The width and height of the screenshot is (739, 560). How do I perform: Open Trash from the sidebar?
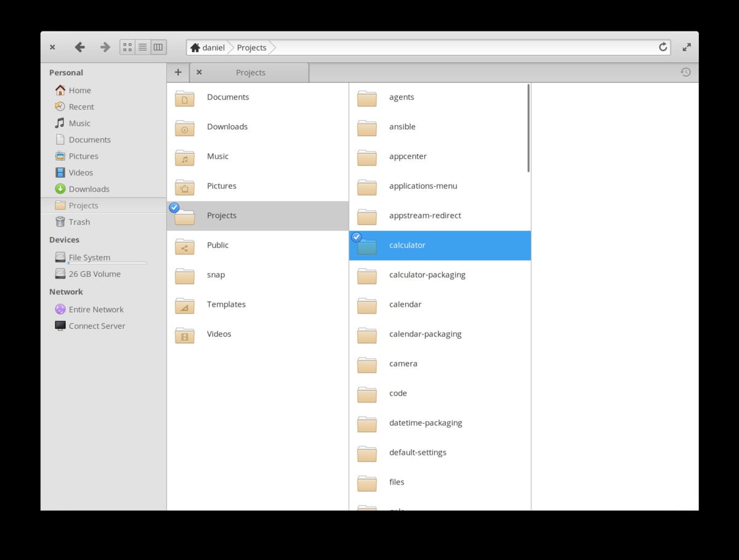(79, 222)
